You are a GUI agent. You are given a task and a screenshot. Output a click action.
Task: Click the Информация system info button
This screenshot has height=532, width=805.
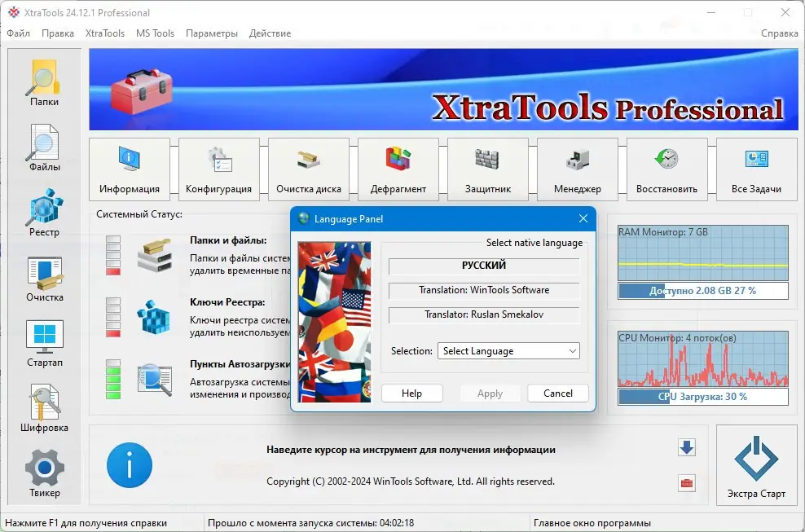(130, 169)
